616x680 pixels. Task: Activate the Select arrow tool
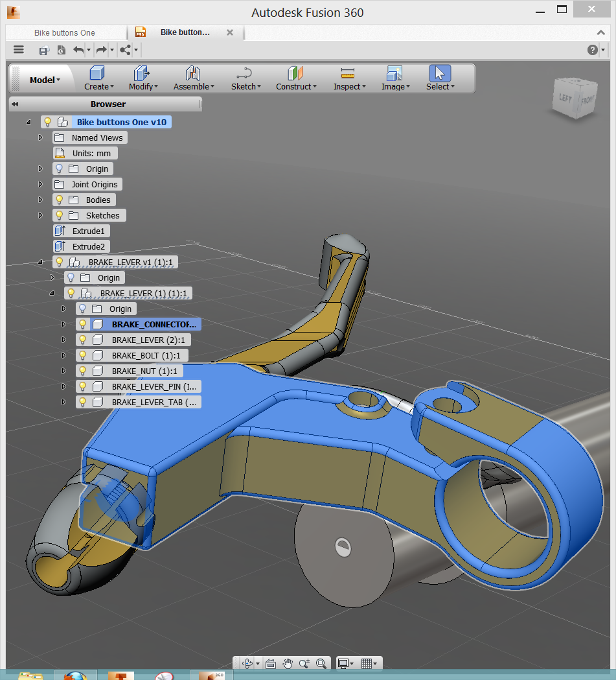pos(440,73)
